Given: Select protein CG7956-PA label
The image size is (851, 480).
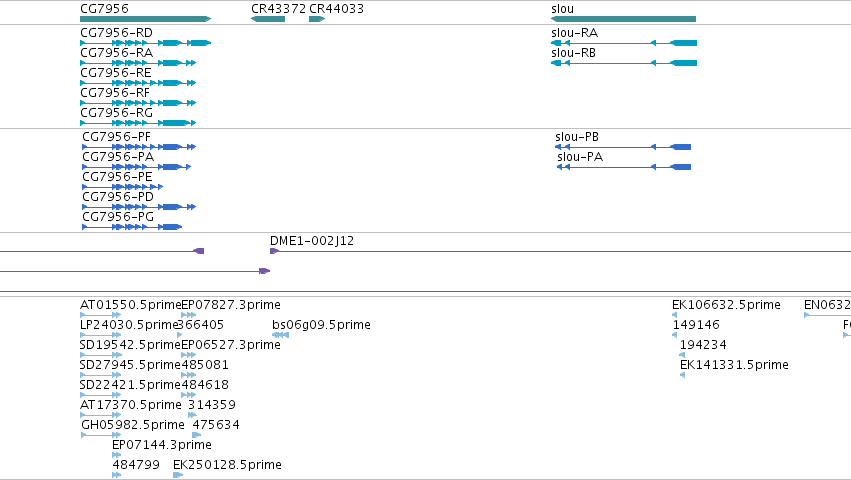Looking at the screenshot, I should tap(118, 157).
